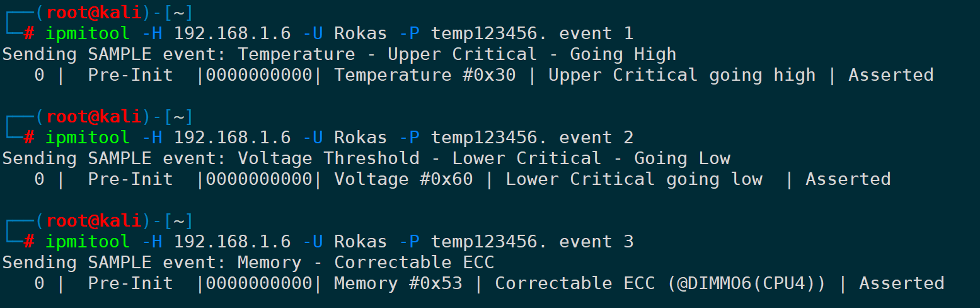The image size is (980, 308).
Task: Select the "Memory #0x53" sensor text
Action: click(x=398, y=283)
